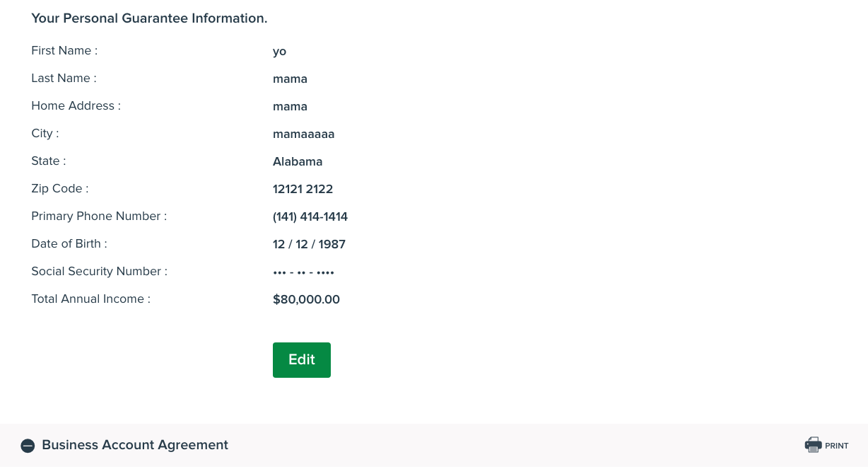The width and height of the screenshot is (868, 474).
Task: Click the Last Name value mama
Action: point(290,79)
